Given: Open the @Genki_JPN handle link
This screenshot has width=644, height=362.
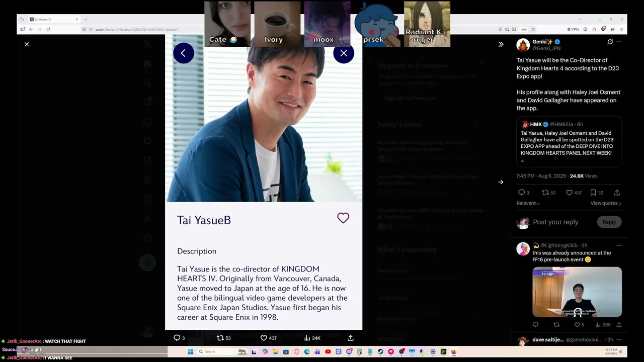Looking at the screenshot, I should coord(546,48).
